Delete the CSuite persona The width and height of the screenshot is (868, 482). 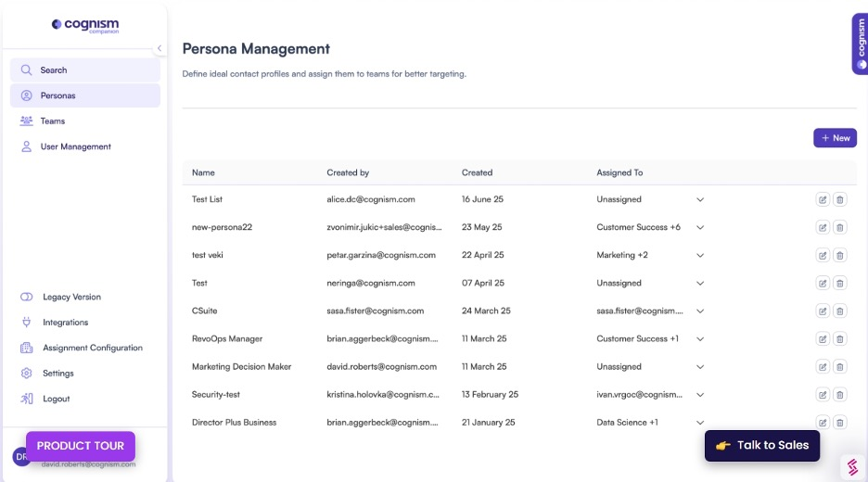tap(840, 311)
